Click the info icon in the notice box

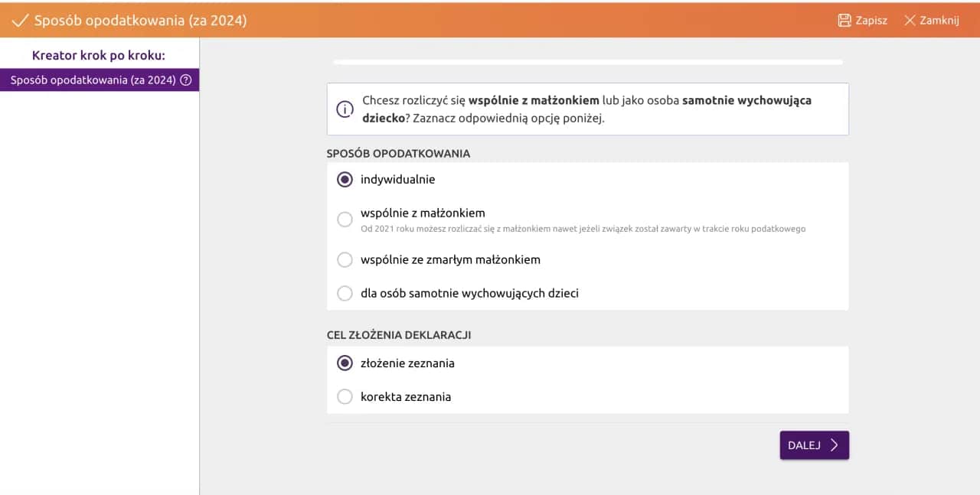(x=345, y=109)
